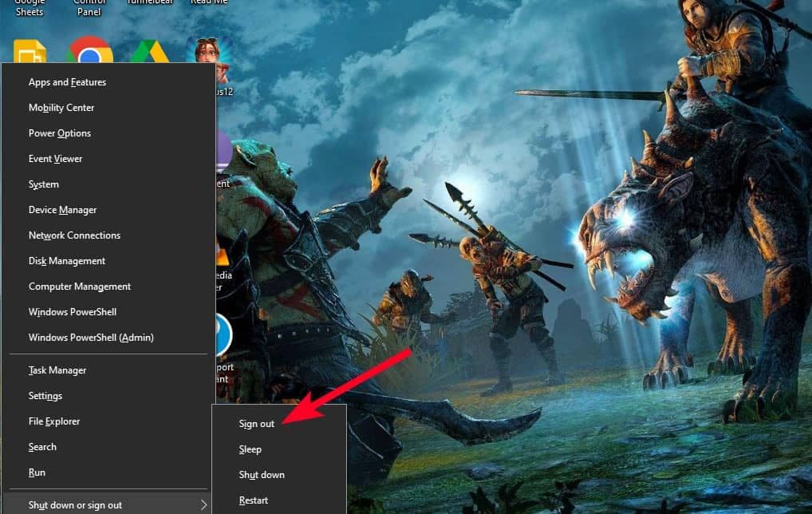The height and width of the screenshot is (514, 812).
Task: Open Settings from the menu
Action: pyautogui.click(x=45, y=395)
